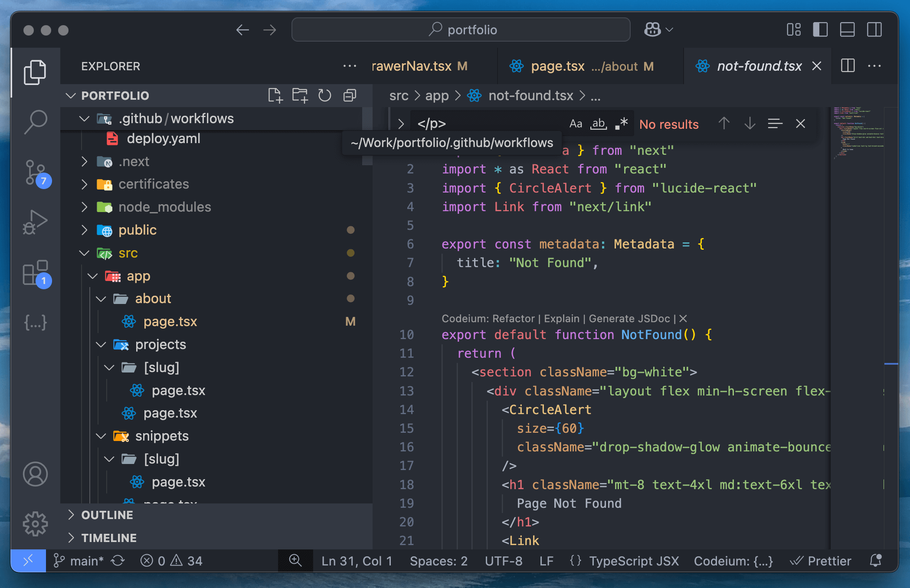910x588 pixels.
Task: Go back using the navigation arrow
Action: coord(242,30)
